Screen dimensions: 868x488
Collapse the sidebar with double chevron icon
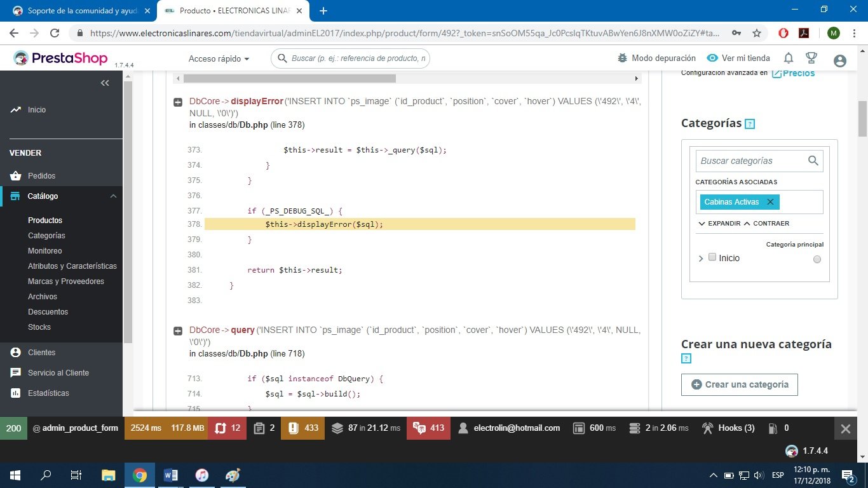pos(105,83)
